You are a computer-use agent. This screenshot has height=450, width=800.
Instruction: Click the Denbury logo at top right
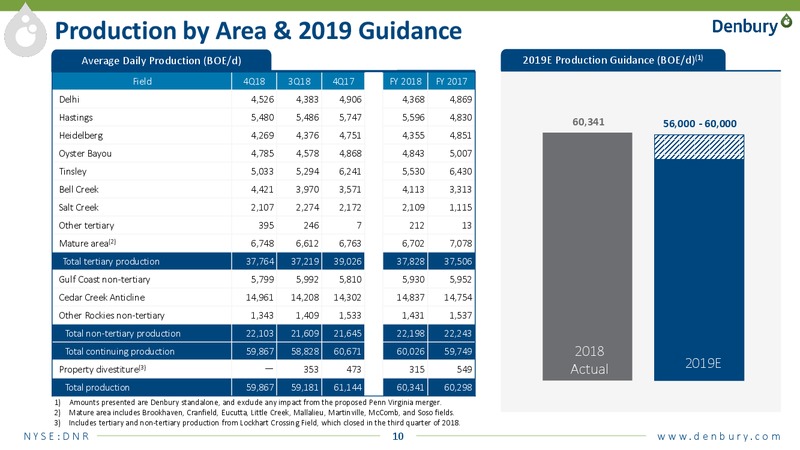tap(752, 24)
